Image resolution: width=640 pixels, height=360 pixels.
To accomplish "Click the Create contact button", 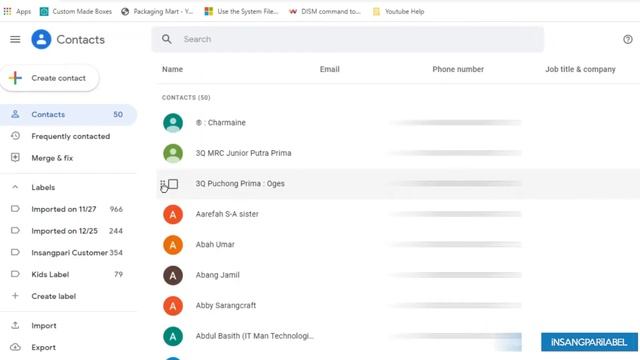I will tap(50, 78).
